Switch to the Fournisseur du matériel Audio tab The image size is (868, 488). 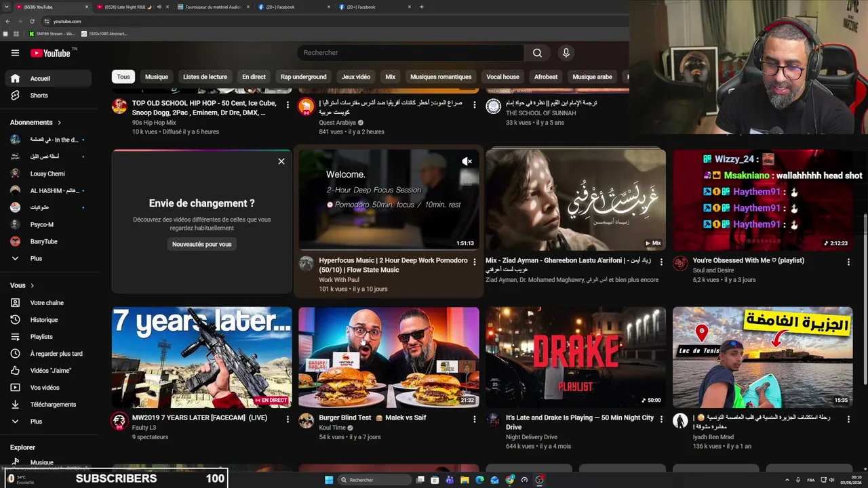(x=212, y=7)
